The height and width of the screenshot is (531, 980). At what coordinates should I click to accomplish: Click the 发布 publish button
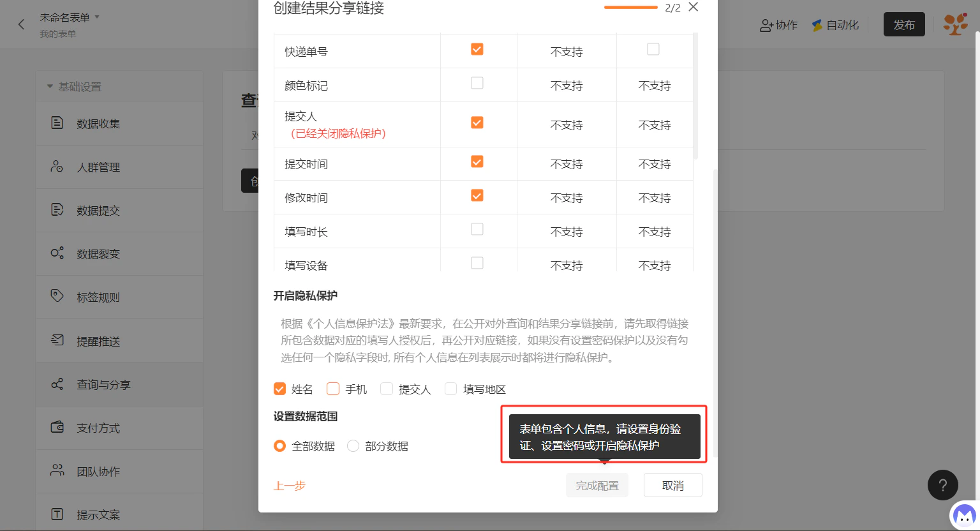click(x=904, y=25)
